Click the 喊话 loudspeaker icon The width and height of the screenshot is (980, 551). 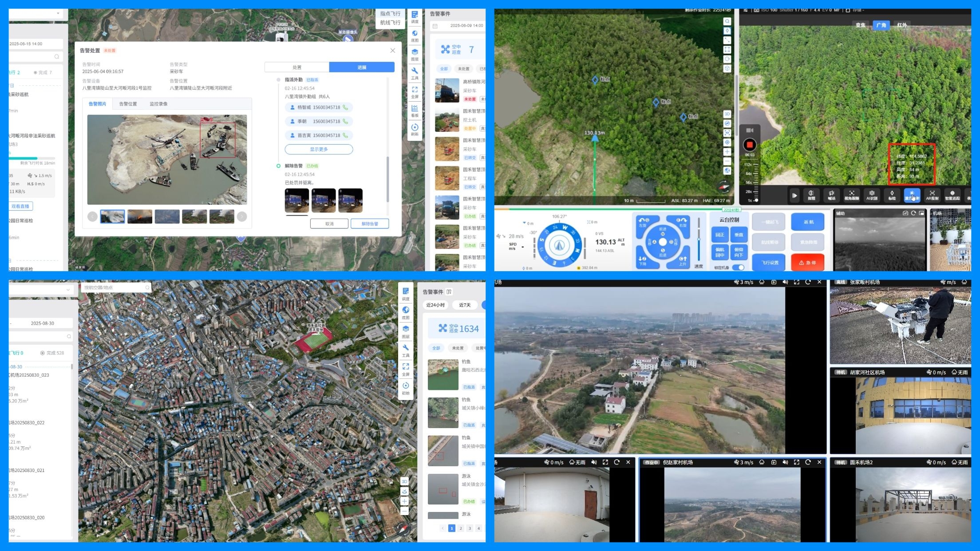click(x=831, y=195)
